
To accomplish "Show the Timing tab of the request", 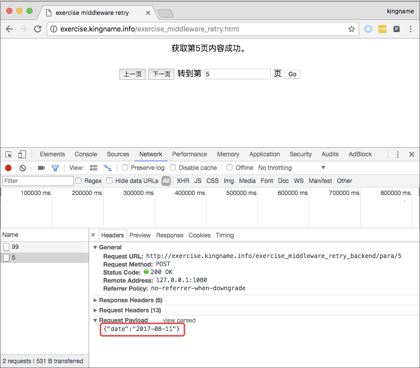I will click(225, 235).
